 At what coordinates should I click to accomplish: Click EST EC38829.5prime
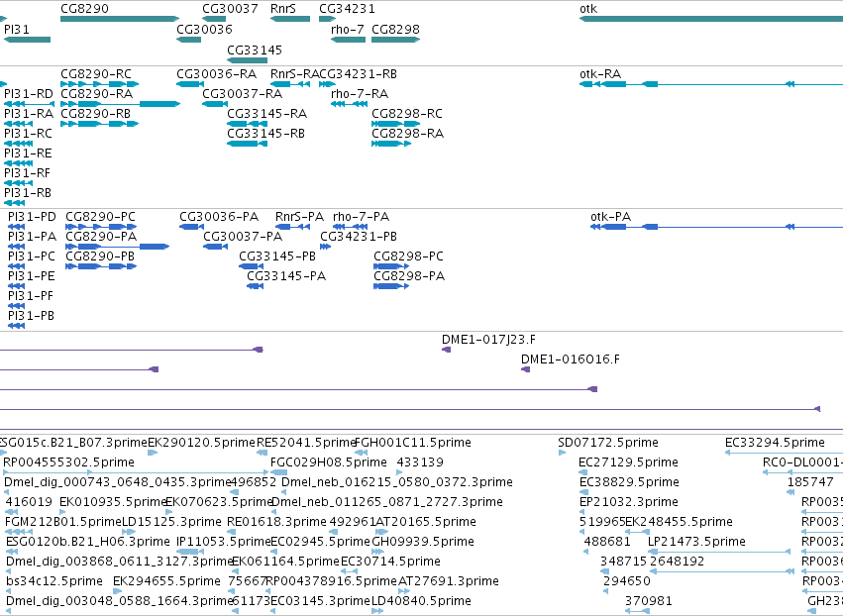[629, 482]
